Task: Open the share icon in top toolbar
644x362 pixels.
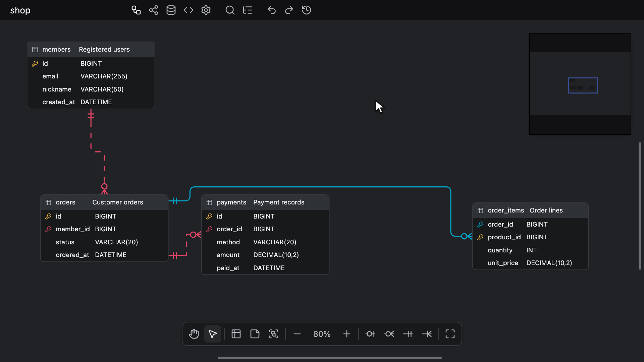Action: 154,10
